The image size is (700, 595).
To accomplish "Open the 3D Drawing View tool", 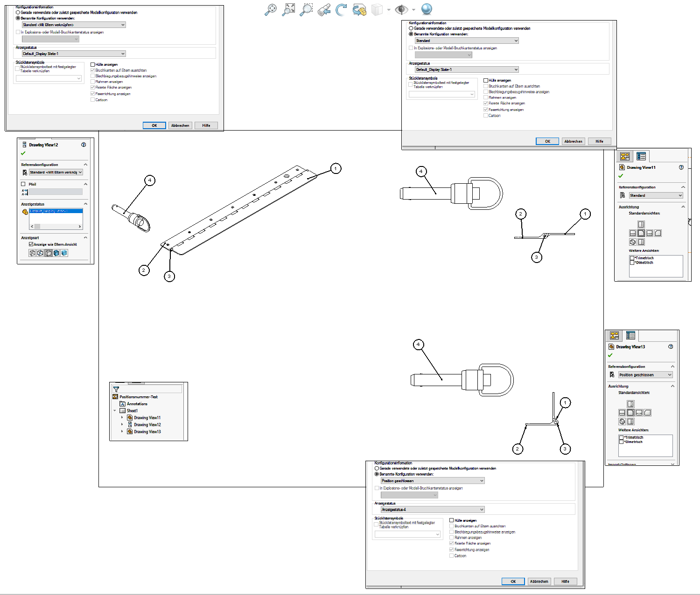I will [359, 9].
